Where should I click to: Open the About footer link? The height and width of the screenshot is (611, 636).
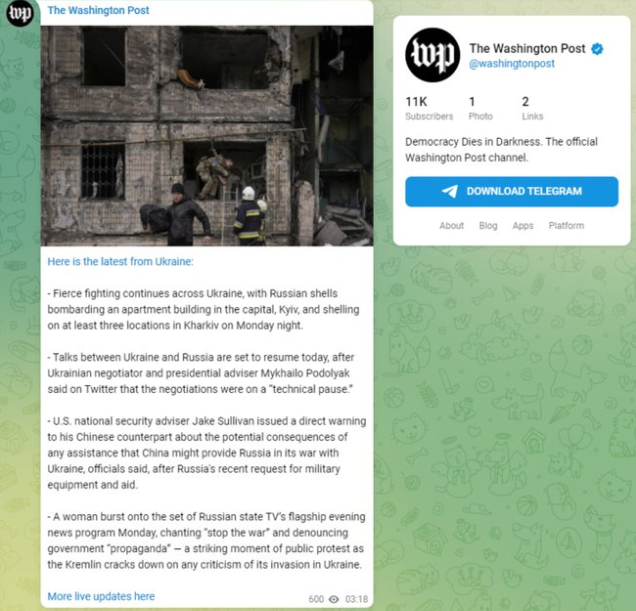(451, 226)
